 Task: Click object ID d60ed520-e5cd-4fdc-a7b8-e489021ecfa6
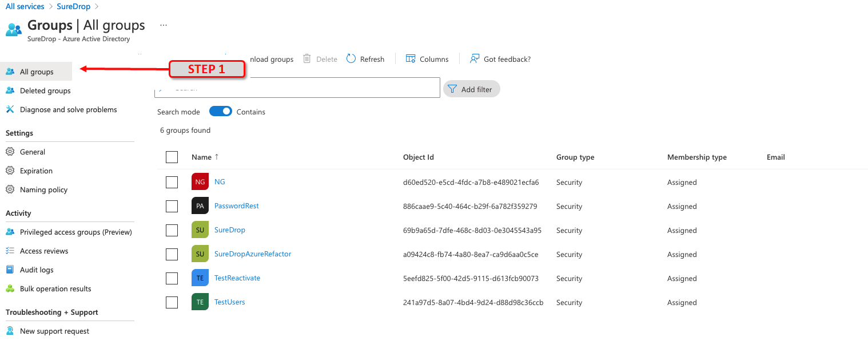click(471, 182)
